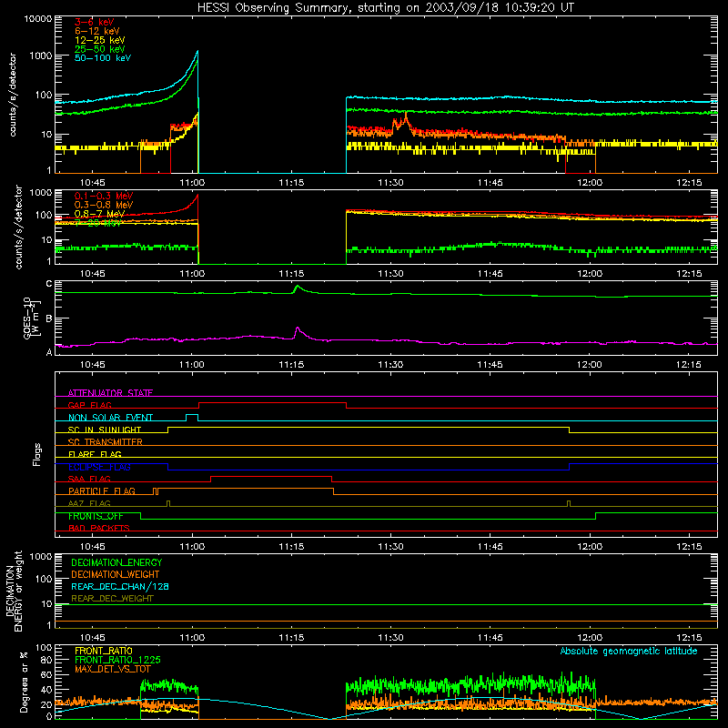
Task: Click the SC_TRANSMITTER flag label
Action: point(106,442)
